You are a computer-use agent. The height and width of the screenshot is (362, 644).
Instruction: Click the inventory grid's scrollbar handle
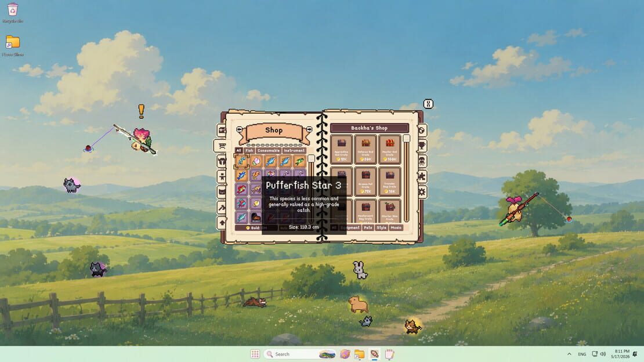pyautogui.click(x=311, y=158)
